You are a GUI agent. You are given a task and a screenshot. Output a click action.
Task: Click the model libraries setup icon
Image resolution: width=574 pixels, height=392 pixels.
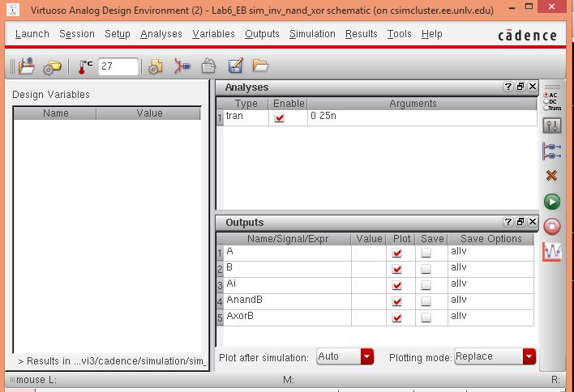155,66
